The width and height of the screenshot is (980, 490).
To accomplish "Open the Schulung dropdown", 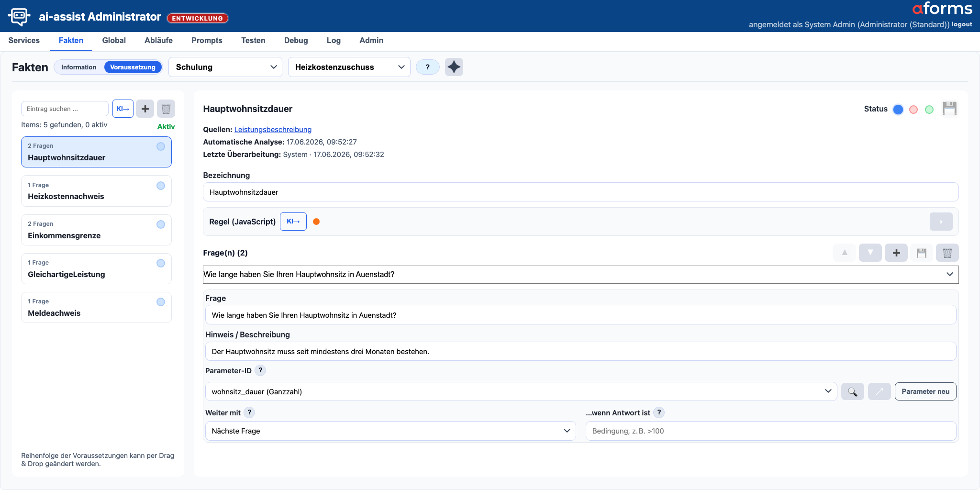I will 225,67.
